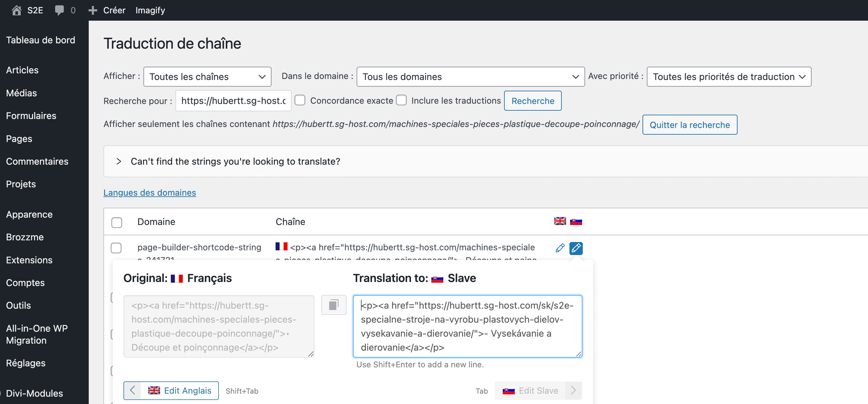This screenshot has height=404, width=868.
Task: Click the English pencil edit icon
Action: (x=560, y=248)
